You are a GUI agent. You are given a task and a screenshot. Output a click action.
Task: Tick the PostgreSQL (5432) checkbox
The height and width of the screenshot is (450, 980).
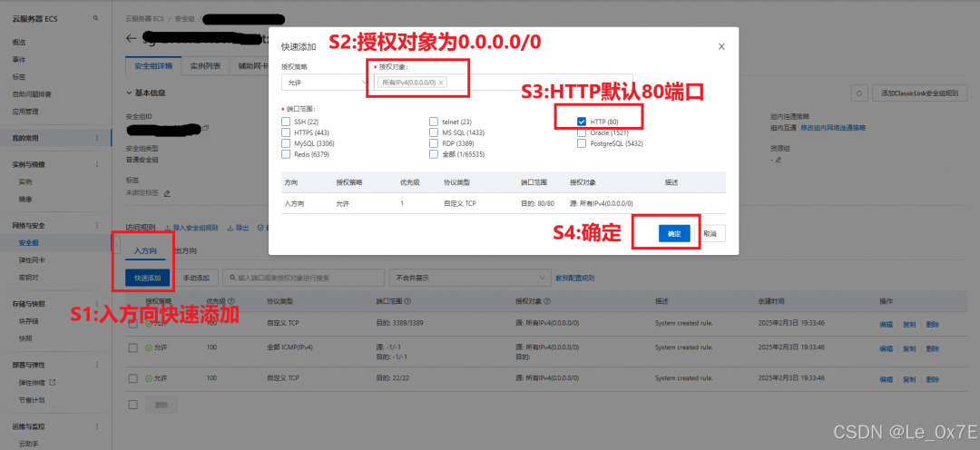click(x=582, y=143)
